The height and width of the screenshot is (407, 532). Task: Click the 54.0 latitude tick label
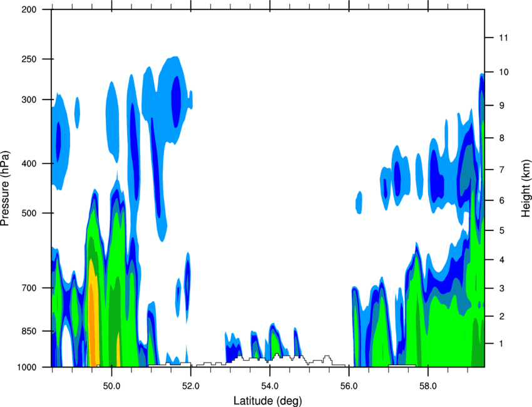pyautogui.click(x=270, y=386)
